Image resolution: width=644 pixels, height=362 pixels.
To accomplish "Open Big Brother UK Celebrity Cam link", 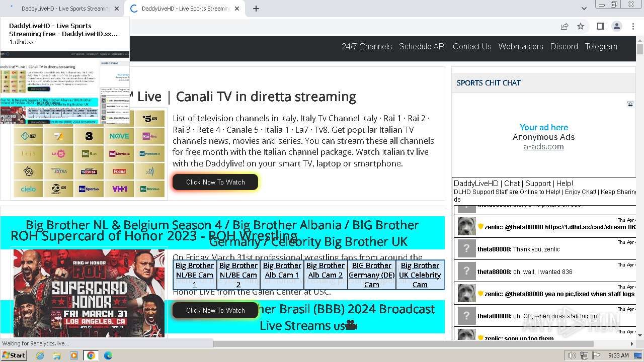I will [x=420, y=275].
